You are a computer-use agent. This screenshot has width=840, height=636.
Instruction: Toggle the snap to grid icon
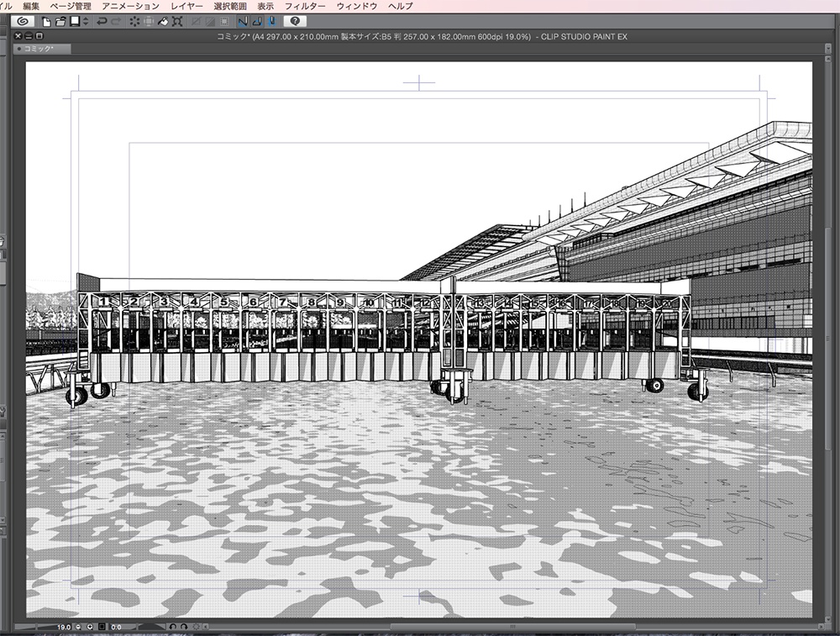point(271,21)
